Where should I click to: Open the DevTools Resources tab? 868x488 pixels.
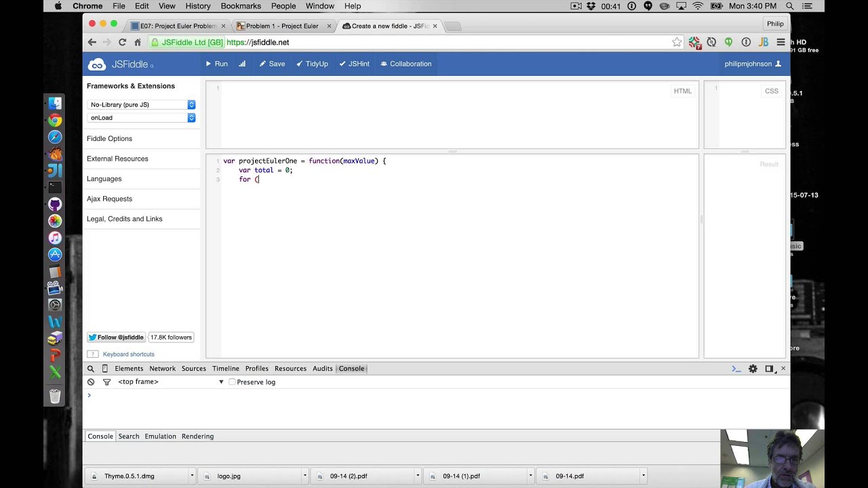290,369
